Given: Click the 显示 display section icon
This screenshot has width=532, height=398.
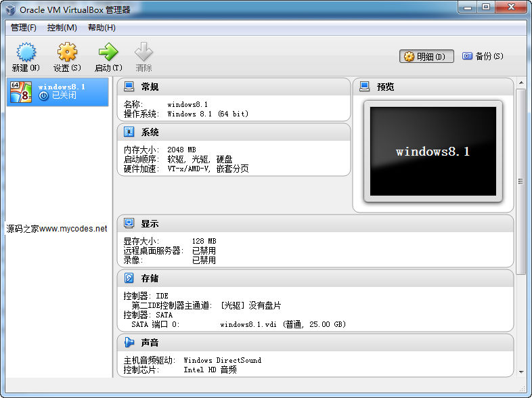Looking at the screenshot, I should click(129, 223).
